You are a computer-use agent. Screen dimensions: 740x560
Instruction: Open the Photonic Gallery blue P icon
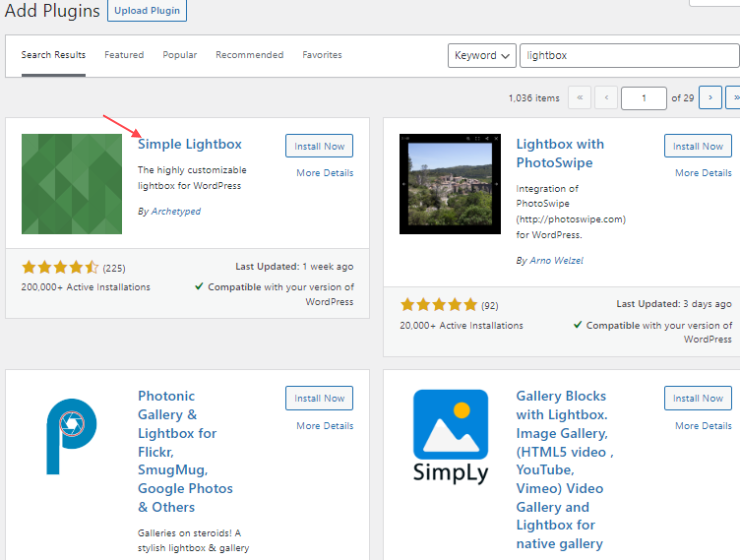click(x=72, y=436)
